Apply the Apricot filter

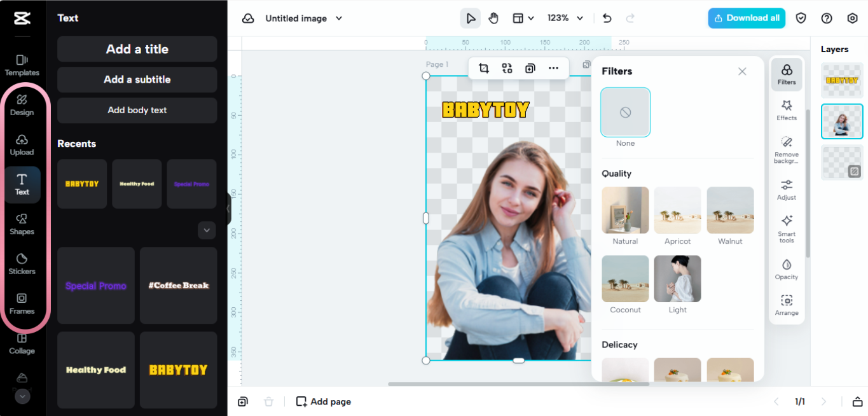[677, 211]
